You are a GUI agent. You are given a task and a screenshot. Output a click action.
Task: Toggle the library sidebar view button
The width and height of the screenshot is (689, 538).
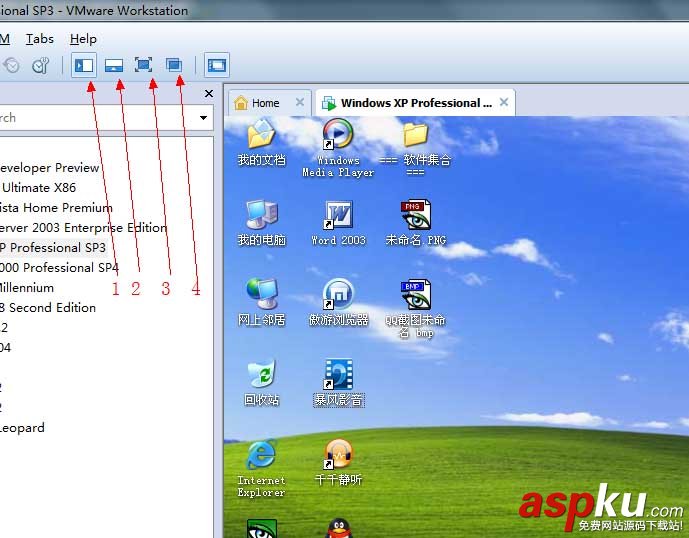click(84, 65)
